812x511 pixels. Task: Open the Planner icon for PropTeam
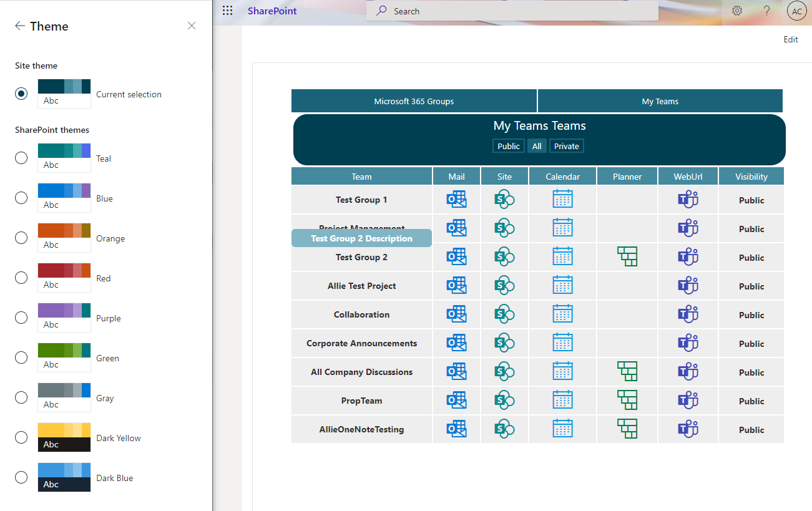[x=627, y=401]
